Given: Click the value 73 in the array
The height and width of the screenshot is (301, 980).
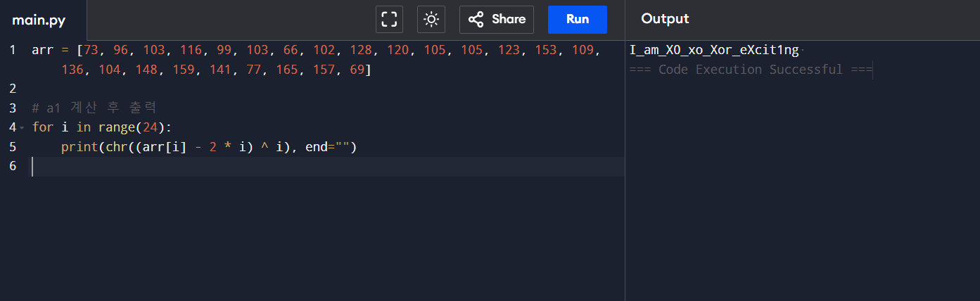Looking at the screenshot, I should pos(91,50).
